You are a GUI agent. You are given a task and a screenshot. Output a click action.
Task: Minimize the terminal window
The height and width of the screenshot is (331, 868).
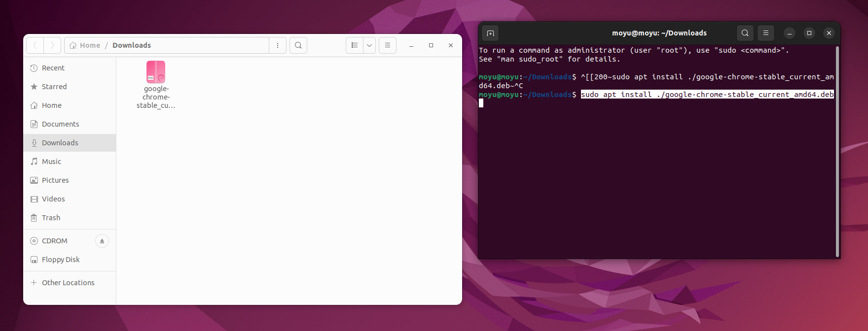(790, 33)
